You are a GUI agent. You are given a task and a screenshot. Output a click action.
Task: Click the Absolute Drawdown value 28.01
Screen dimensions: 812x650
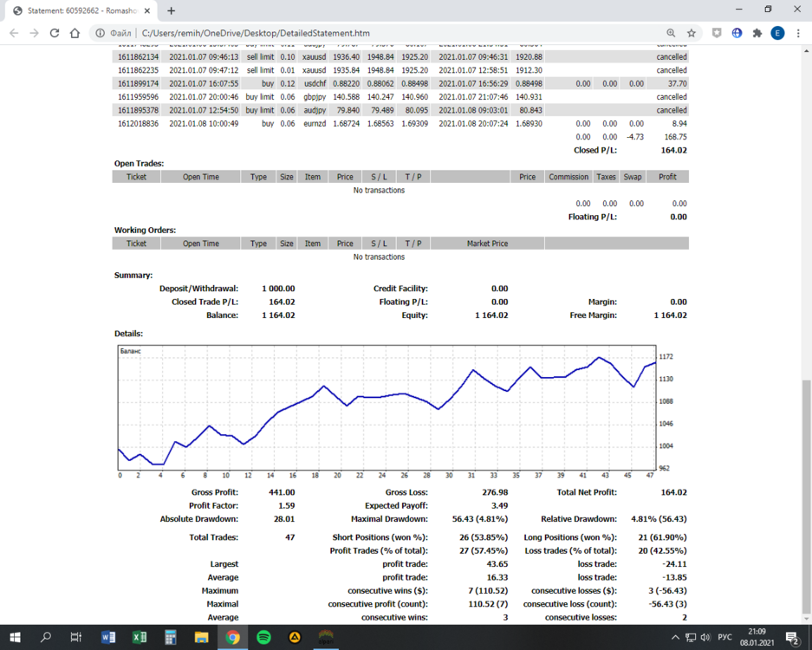pyautogui.click(x=284, y=519)
